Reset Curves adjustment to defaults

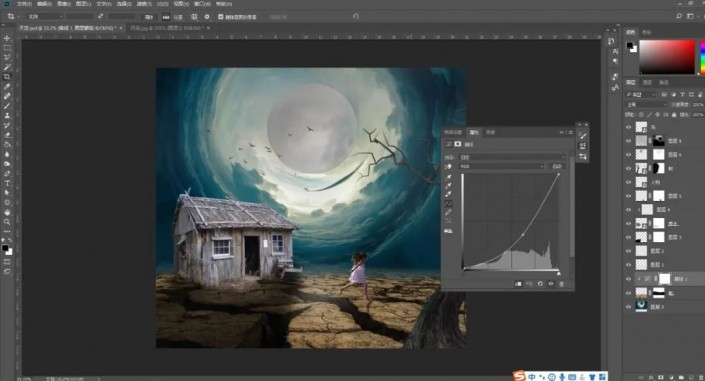540,284
